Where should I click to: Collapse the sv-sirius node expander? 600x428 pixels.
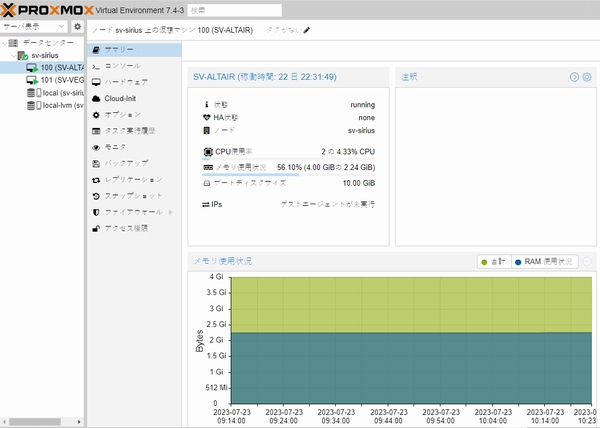coord(14,55)
